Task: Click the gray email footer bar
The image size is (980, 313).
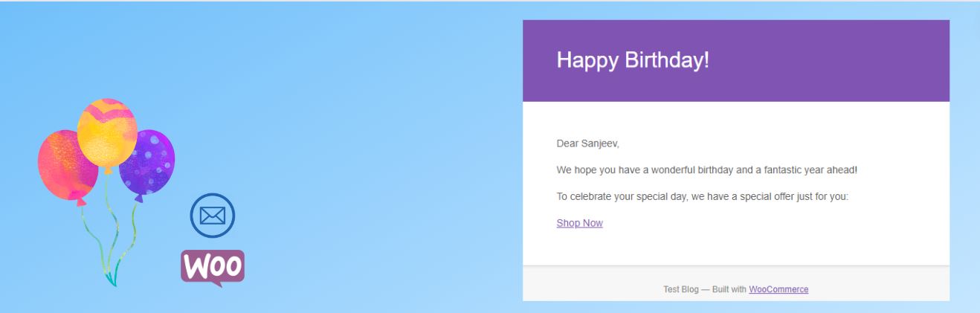Action: click(x=736, y=283)
